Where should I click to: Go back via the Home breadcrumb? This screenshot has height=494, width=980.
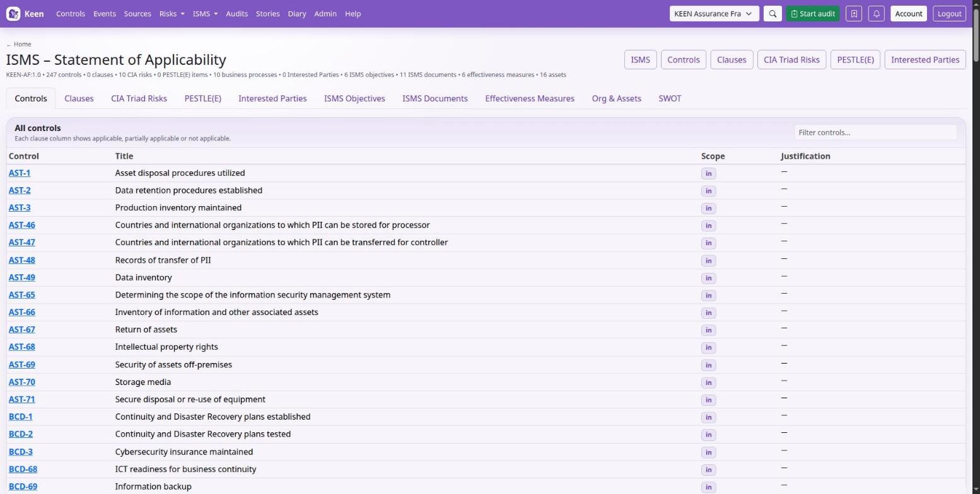[19, 44]
